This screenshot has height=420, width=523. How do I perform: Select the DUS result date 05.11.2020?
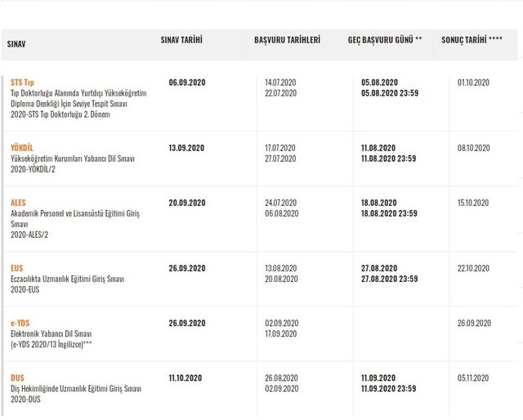(x=473, y=378)
